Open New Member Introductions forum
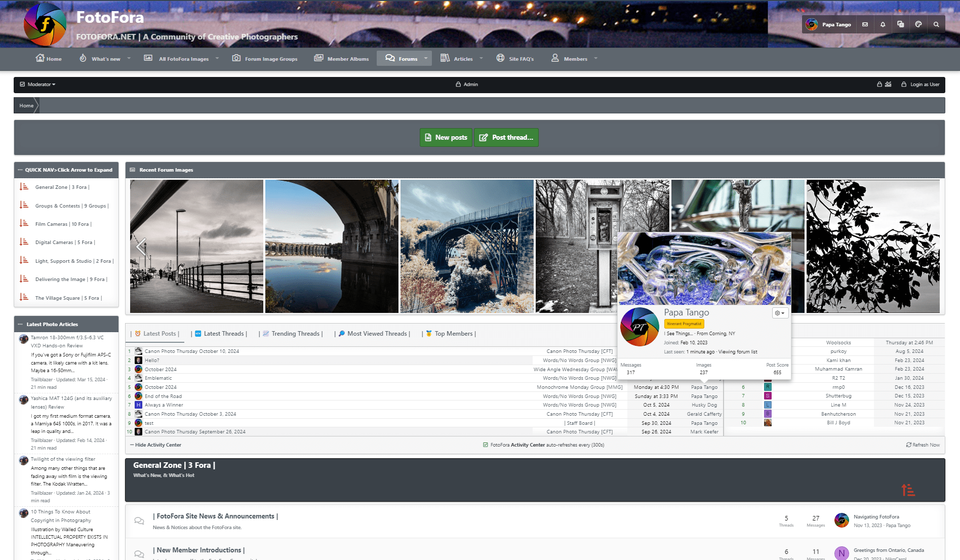960x560 pixels. pyautogui.click(x=198, y=550)
